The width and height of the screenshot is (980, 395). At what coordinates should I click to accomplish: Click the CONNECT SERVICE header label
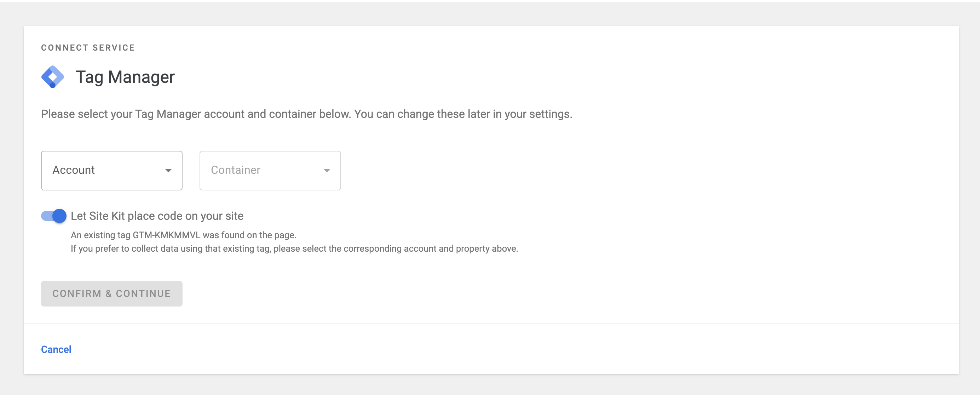[x=88, y=47]
